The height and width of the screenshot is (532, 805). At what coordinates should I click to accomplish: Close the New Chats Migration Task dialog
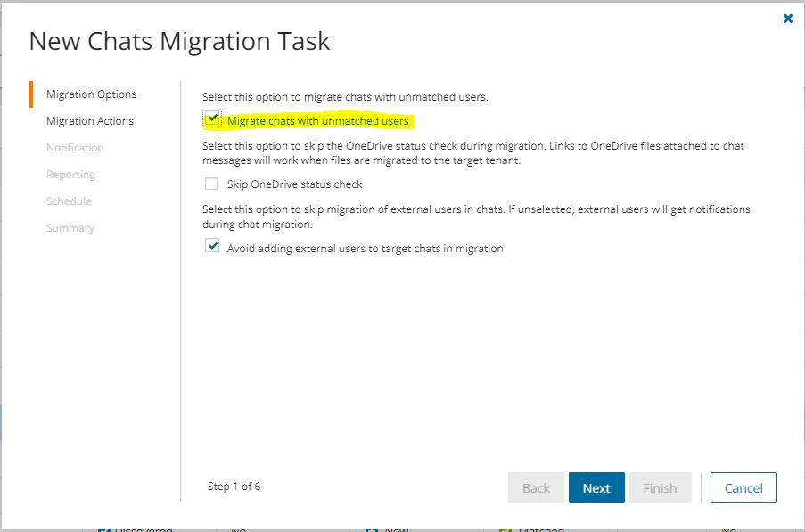click(x=787, y=19)
